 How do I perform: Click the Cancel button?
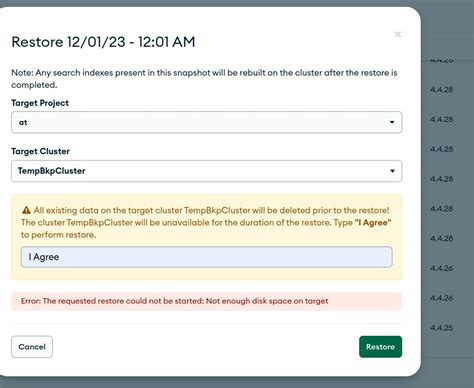pyautogui.click(x=32, y=347)
